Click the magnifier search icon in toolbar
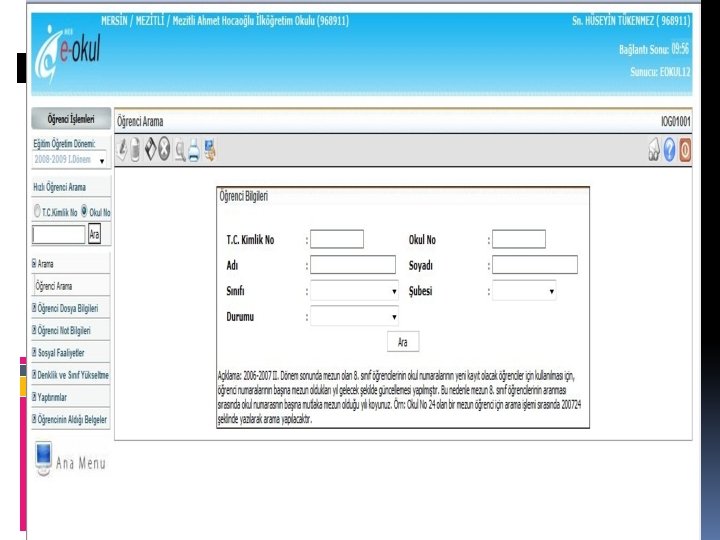 (180, 151)
